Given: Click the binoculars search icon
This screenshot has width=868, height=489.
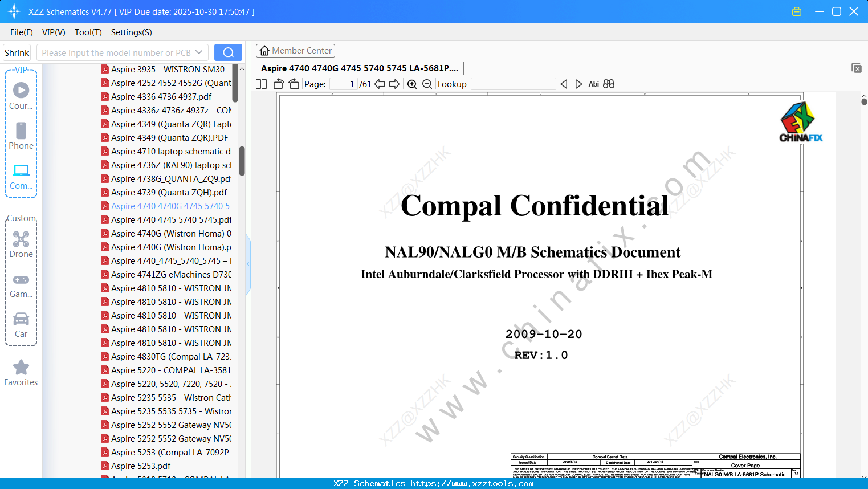Looking at the screenshot, I should click(609, 84).
